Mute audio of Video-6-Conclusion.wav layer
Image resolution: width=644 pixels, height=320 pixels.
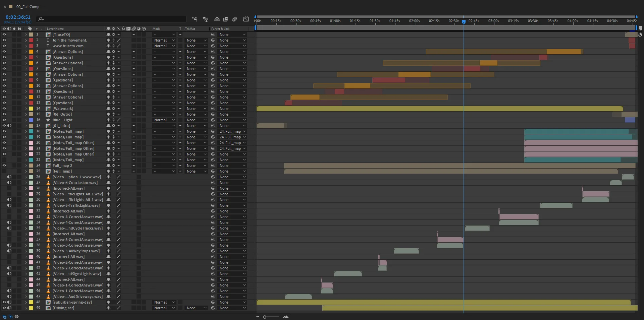point(9,183)
